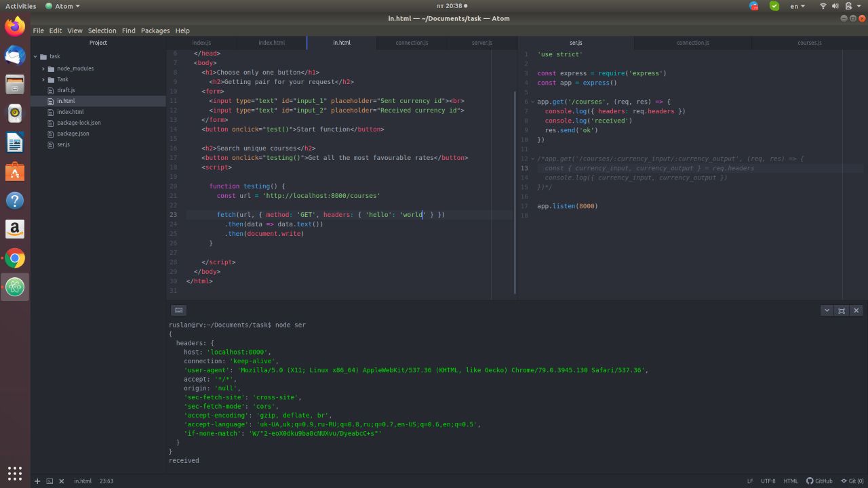Switch to connection.js tab in right pane
This screenshot has width=868, height=488.
pos(692,43)
